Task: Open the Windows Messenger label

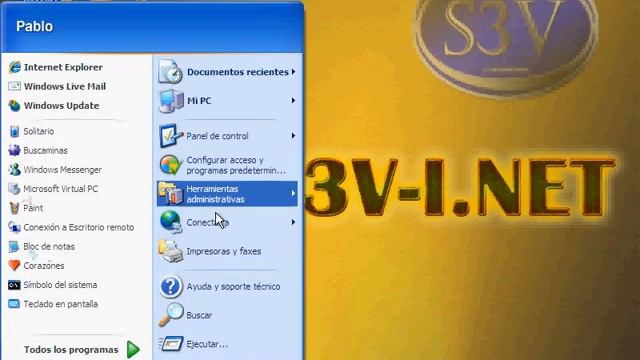Action: [62, 170]
